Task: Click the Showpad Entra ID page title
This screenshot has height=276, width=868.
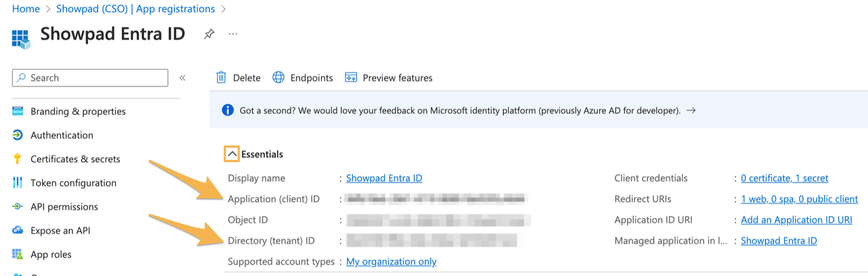Action: tap(113, 34)
